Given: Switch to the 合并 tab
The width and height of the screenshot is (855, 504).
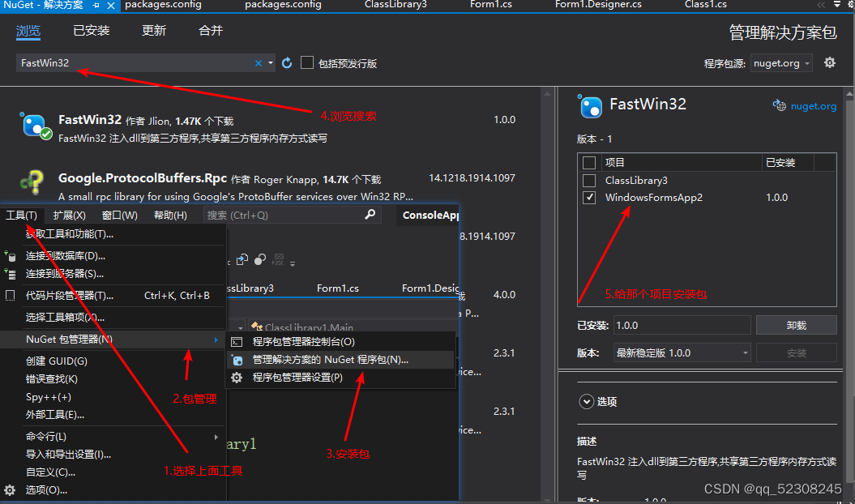Looking at the screenshot, I should [211, 31].
